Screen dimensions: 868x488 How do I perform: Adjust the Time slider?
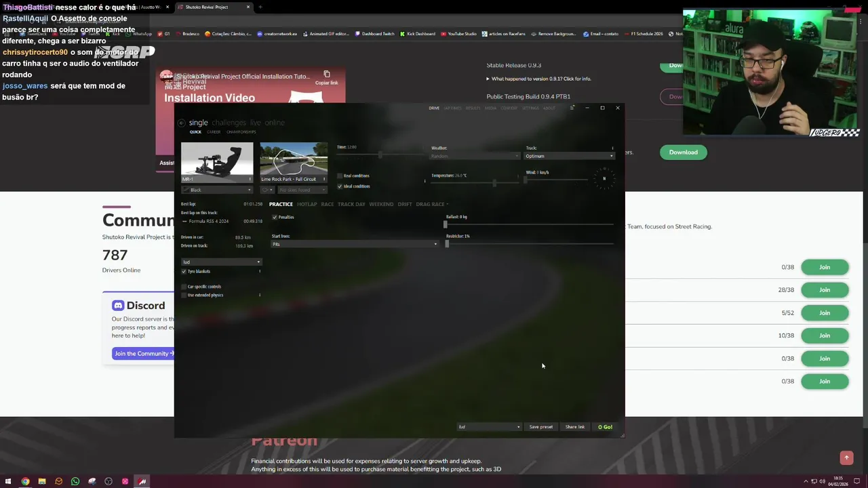[x=380, y=155]
